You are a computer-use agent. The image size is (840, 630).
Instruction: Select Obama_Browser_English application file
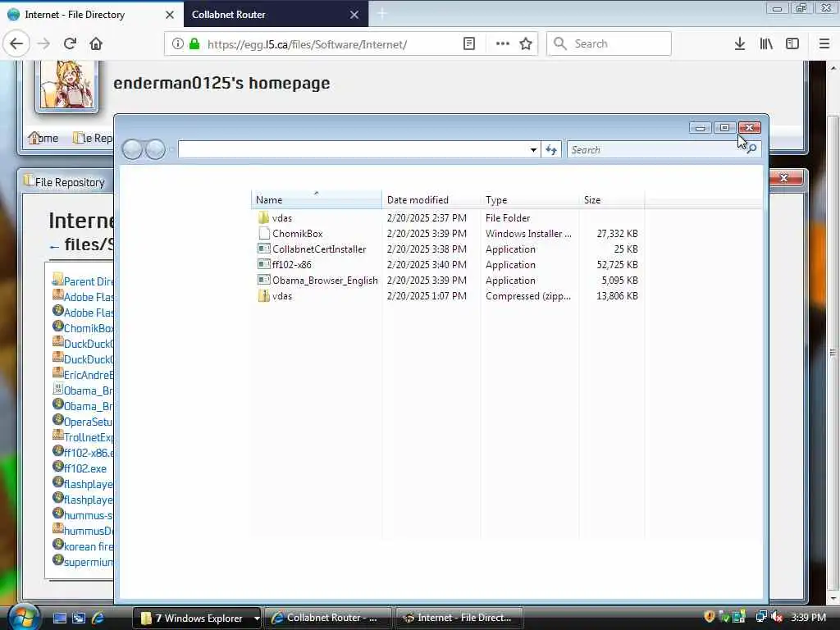pyautogui.click(x=448, y=281)
